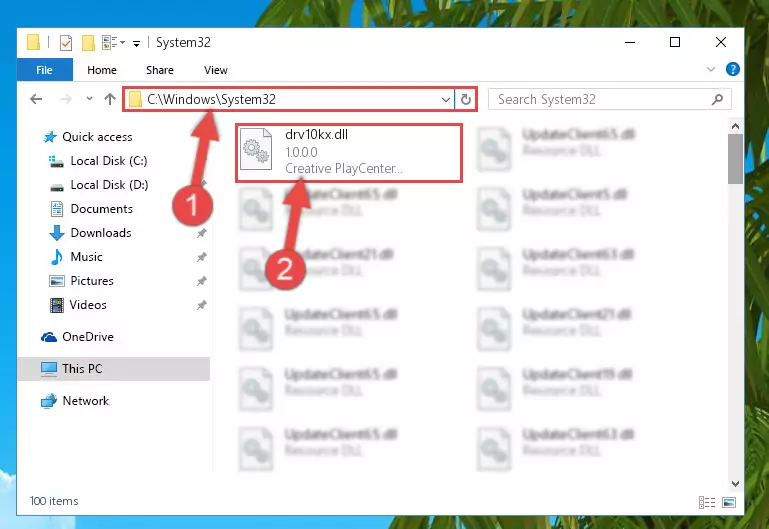Switch to Details view in status bar

tap(707, 502)
